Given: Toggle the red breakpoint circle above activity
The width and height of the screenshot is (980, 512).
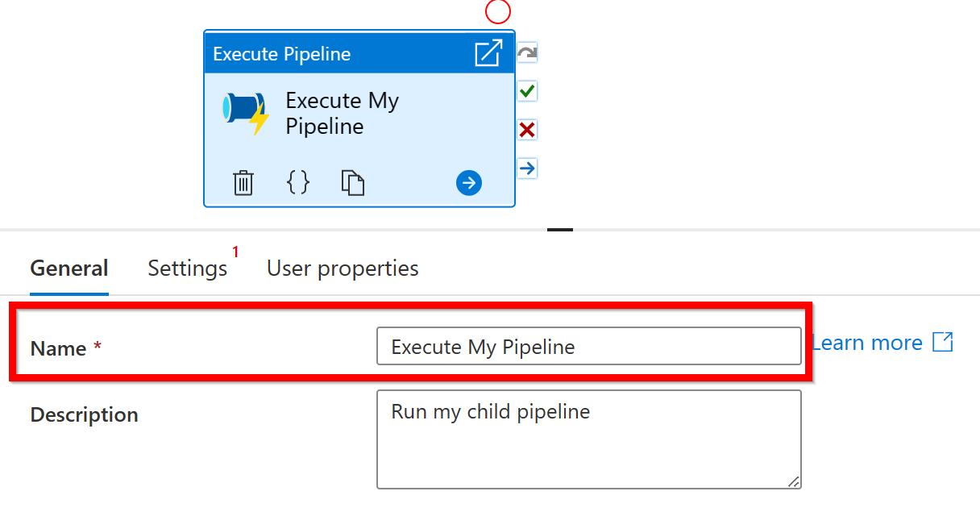Looking at the screenshot, I should pyautogui.click(x=498, y=11).
